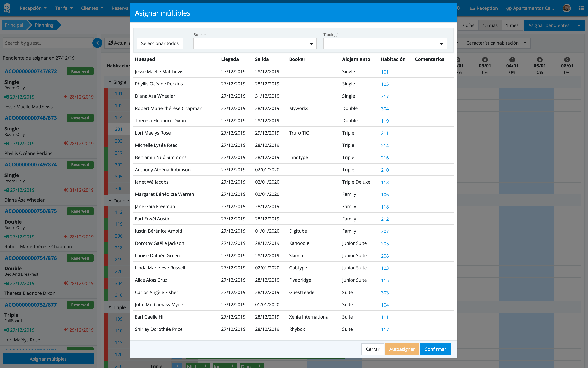Collapse the Single room group
Image resolution: width=588 pixels, height=368 pixels.
(110, 82)
